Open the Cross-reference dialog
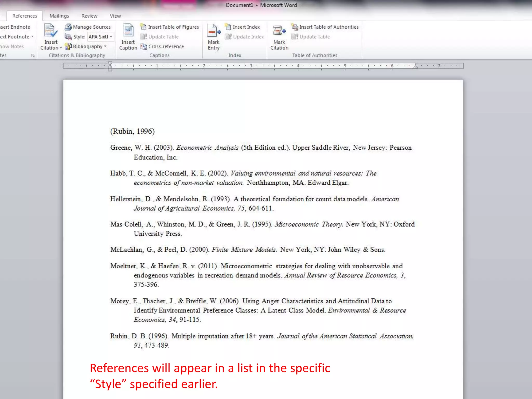 click(x=162, y=46)
